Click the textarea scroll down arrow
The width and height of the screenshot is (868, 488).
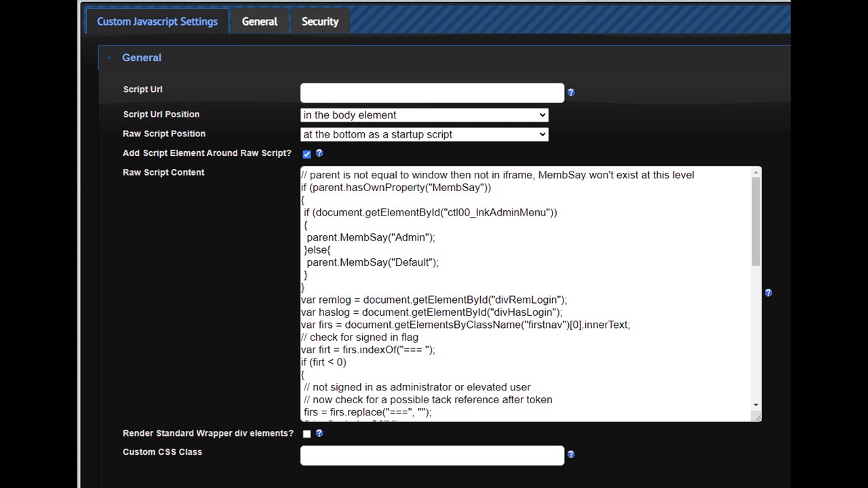(x=755, y=405)
